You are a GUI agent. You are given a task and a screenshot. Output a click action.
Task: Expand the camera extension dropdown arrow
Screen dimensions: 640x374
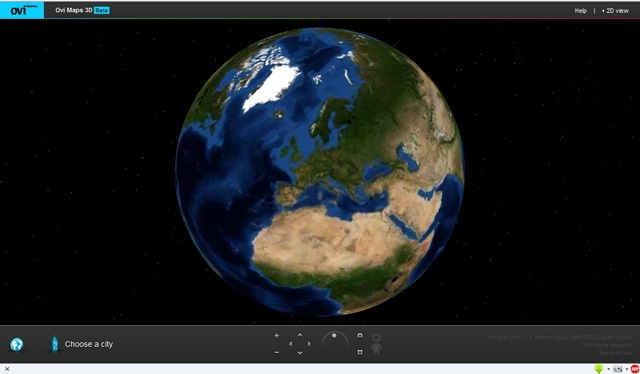tap(627, 370)
